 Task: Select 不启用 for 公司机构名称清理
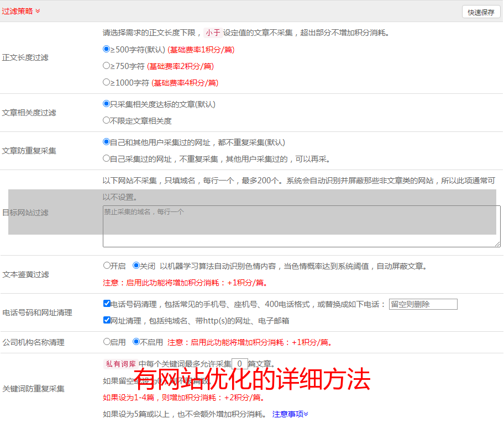coord(136,342)
